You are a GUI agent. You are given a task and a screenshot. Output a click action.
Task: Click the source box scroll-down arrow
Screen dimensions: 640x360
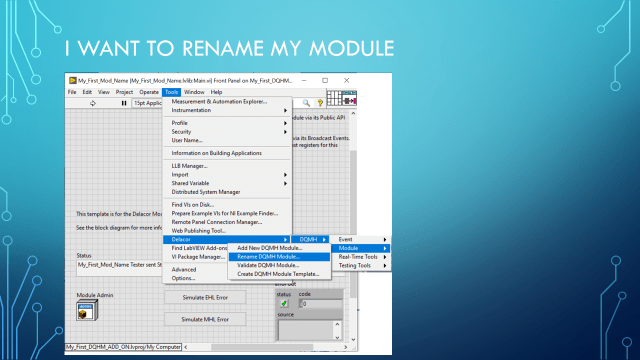click(337, 337)
